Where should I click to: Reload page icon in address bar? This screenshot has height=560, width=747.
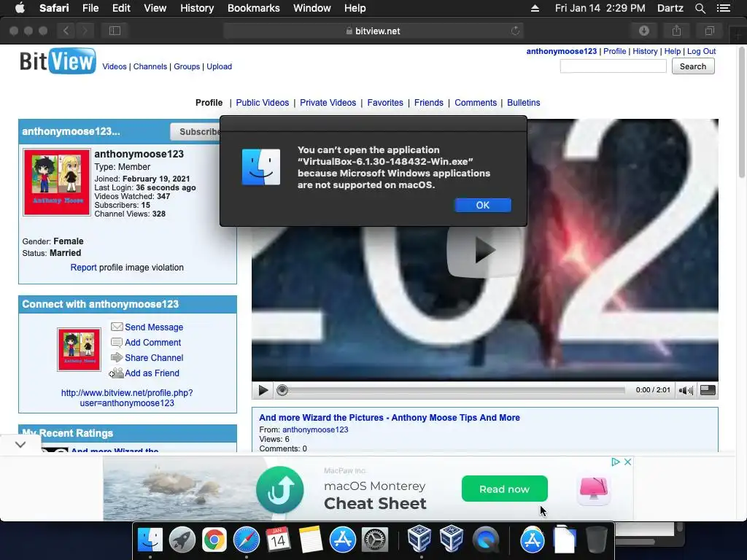point(515,31)
